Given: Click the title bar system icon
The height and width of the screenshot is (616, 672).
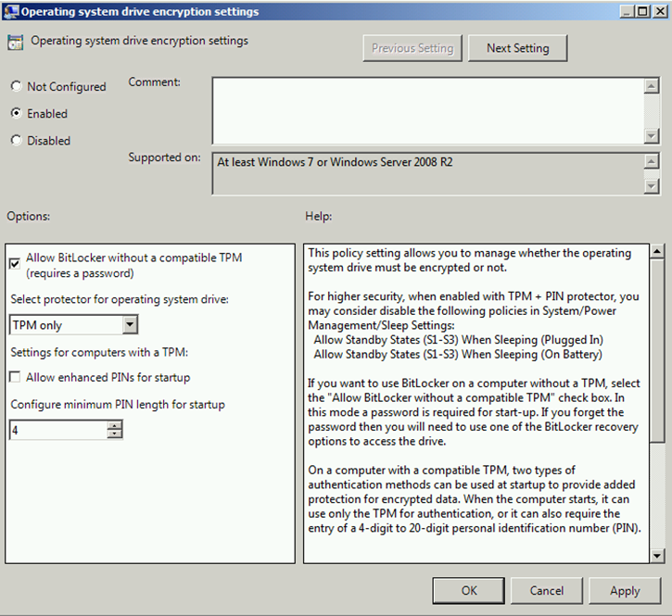Looking at the screenshot, I should pos(11,11).
